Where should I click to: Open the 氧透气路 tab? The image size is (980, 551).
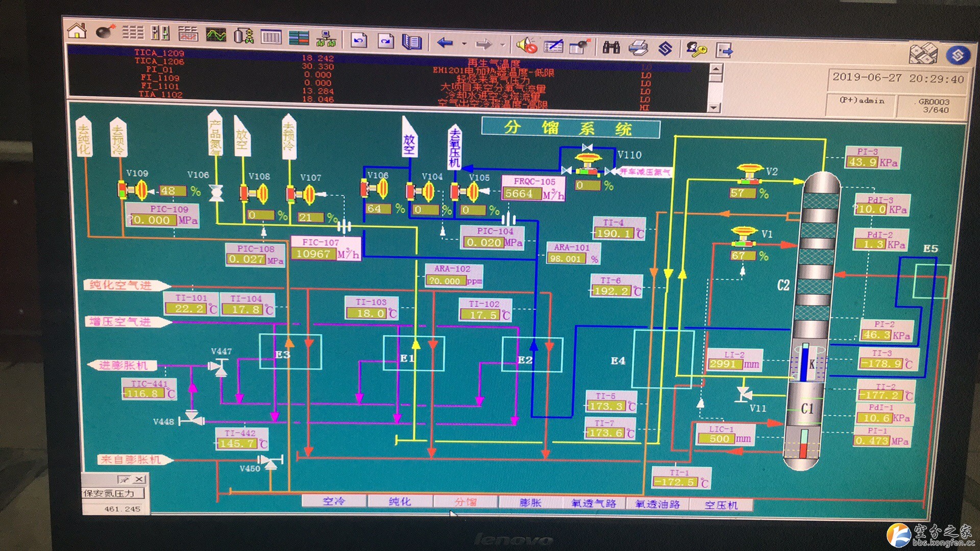(x=594, y=504)
